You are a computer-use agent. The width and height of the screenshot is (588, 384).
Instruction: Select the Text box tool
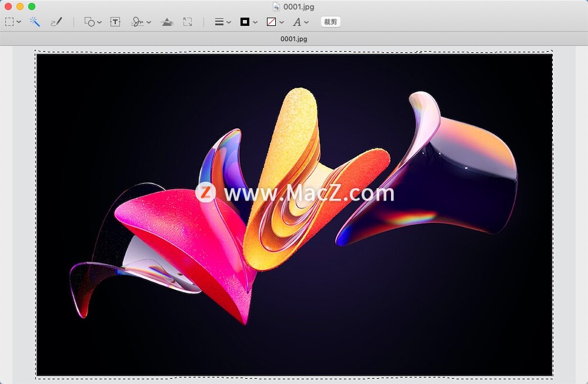(x=115, y=22)
